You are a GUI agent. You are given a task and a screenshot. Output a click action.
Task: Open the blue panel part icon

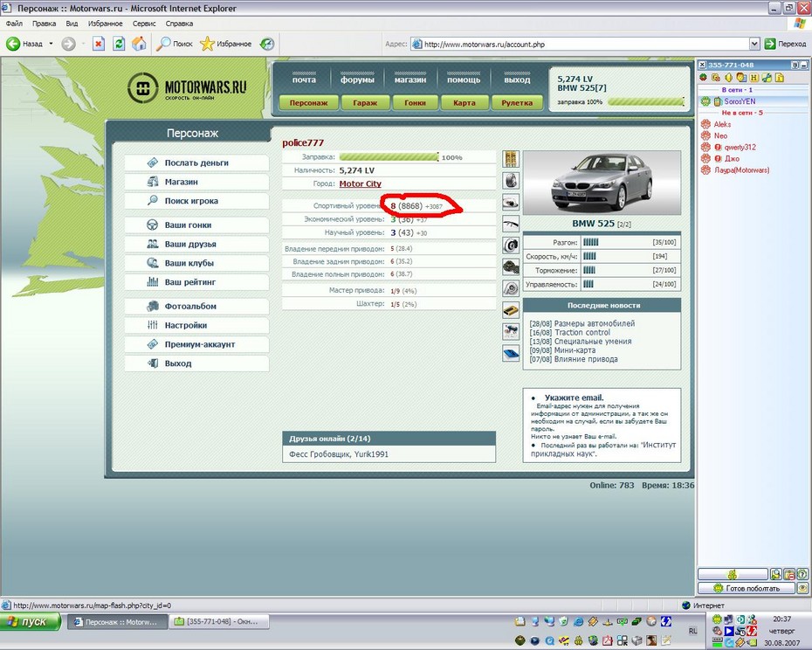(x=511, y=353)
